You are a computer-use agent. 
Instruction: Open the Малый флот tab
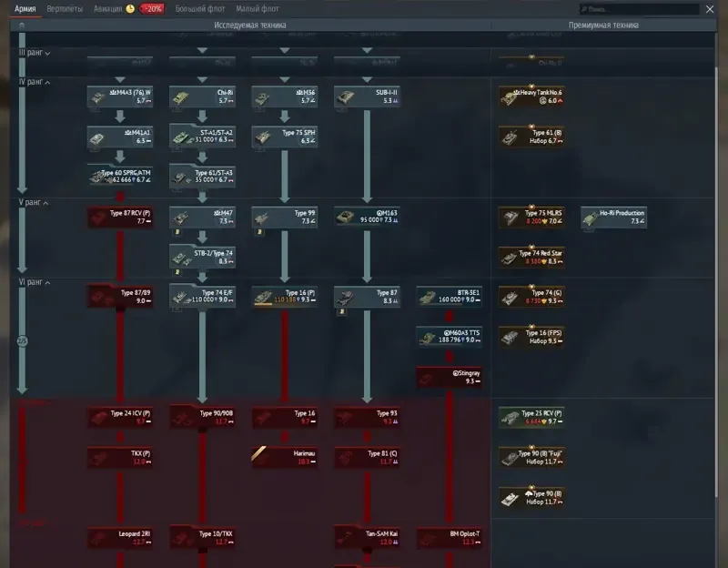[x=258, y=9]
